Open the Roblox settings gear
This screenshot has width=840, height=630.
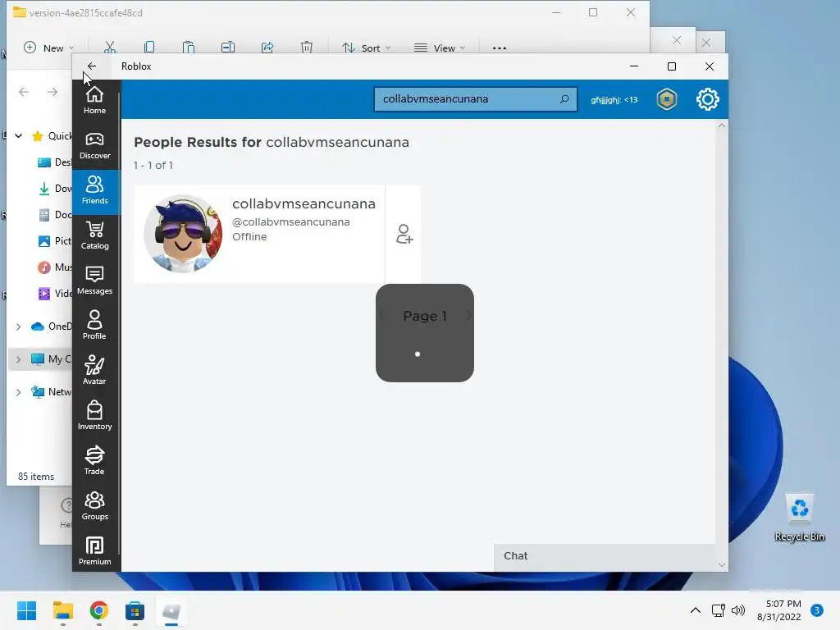[708, 99]
